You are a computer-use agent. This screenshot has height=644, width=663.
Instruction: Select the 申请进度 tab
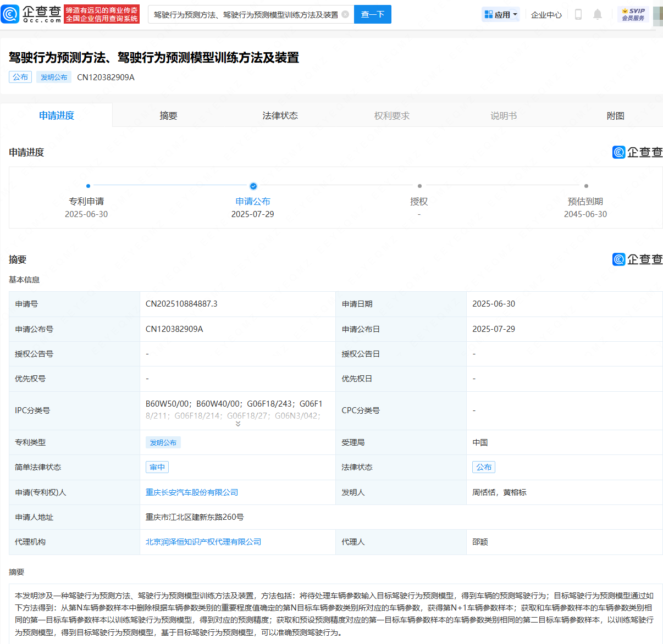pyautogui.click(x=57, y=115)
